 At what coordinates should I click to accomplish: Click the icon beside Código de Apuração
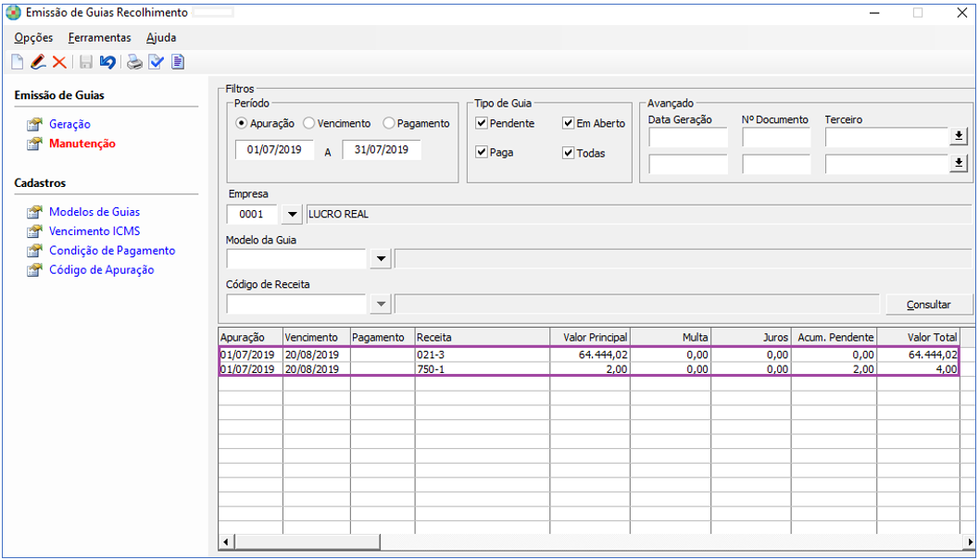35,270
